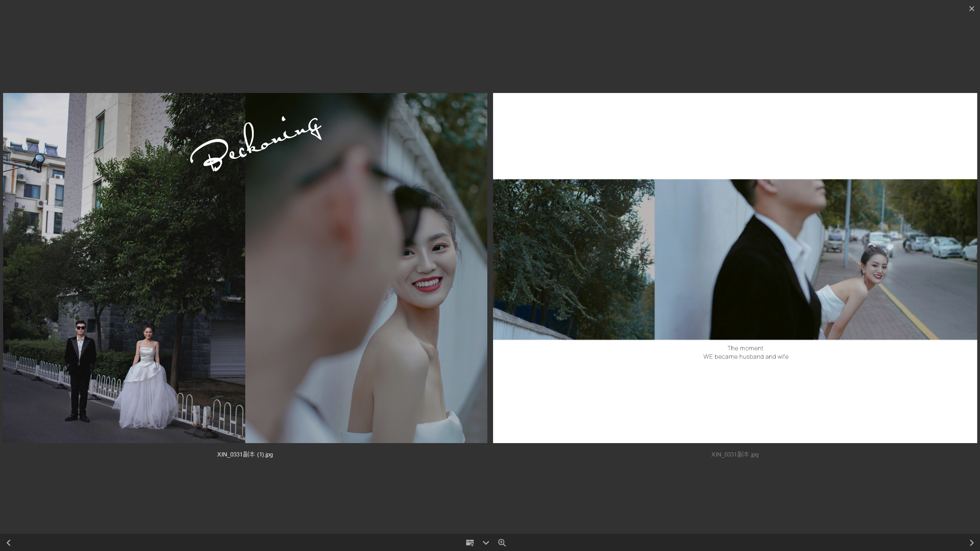Expand the chevron dropdown in bottom bar

coord(486,543)
